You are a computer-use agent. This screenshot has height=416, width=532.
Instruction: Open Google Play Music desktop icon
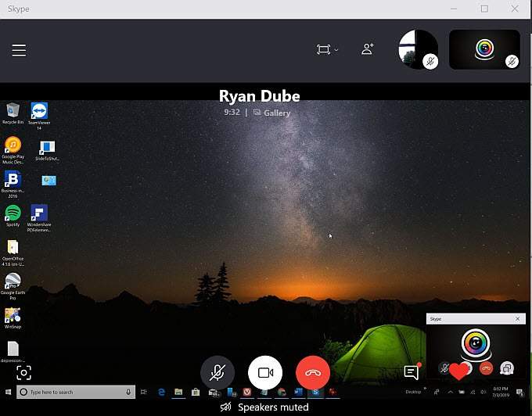(x=13, y=150)
